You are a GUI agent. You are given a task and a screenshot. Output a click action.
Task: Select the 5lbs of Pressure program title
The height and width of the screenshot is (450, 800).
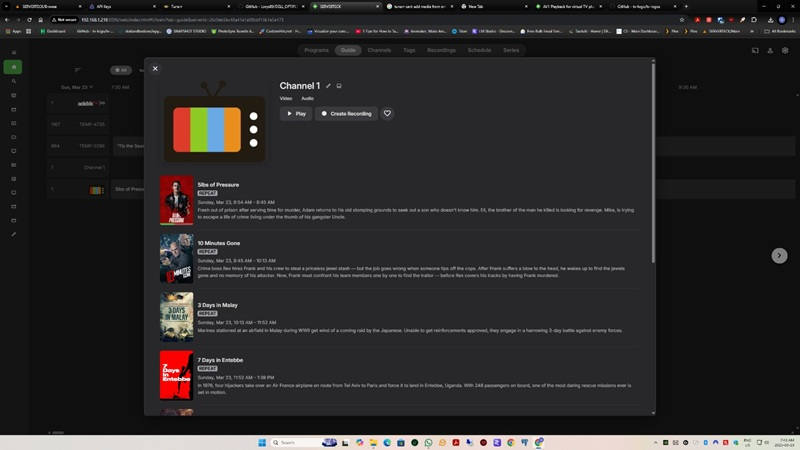click(x=218, y=185)
